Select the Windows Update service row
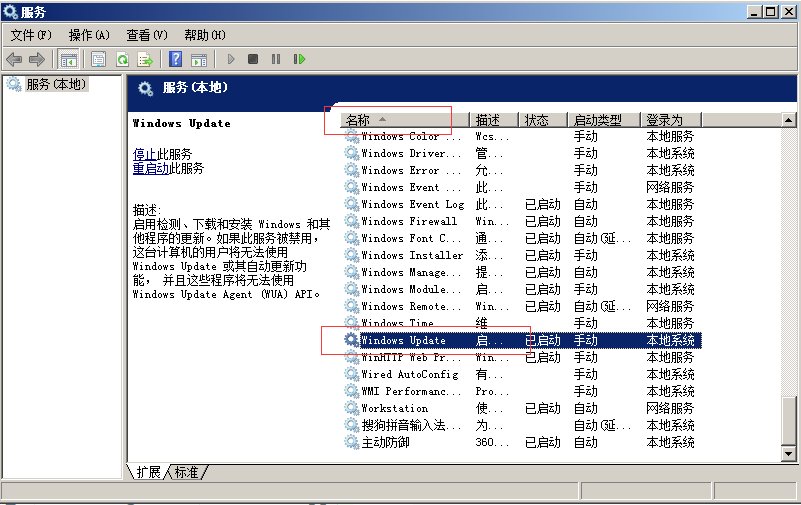The image size is (801, 505). [522, 340]
